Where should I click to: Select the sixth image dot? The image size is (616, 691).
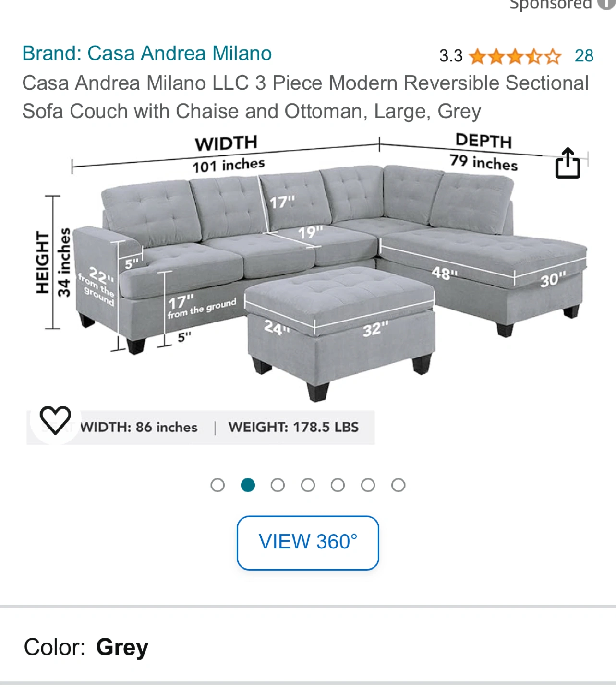pos(368,485)
